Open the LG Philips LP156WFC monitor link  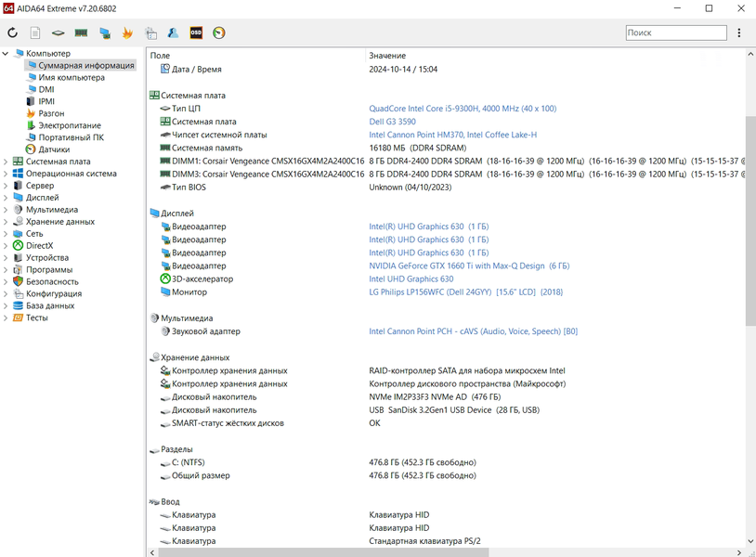pyautogui.click(x=465, y=292)
